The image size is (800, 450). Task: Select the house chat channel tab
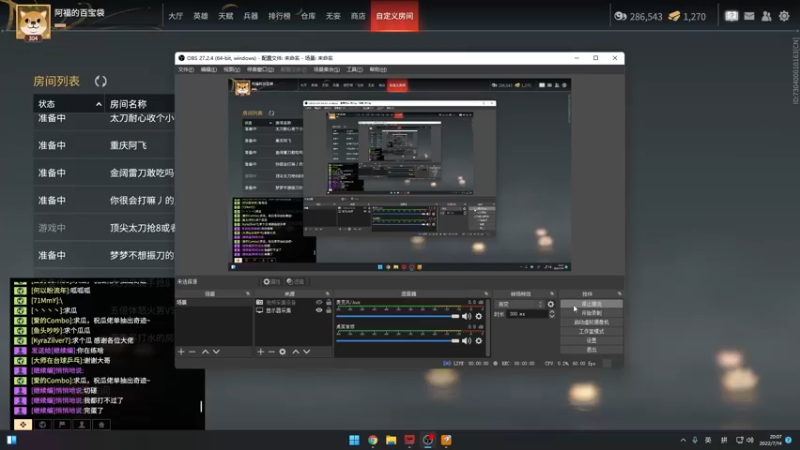[101, 424]
